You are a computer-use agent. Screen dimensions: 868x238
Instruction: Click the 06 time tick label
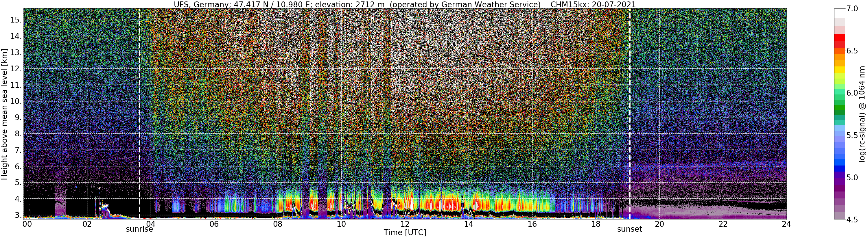coord(214,224)
